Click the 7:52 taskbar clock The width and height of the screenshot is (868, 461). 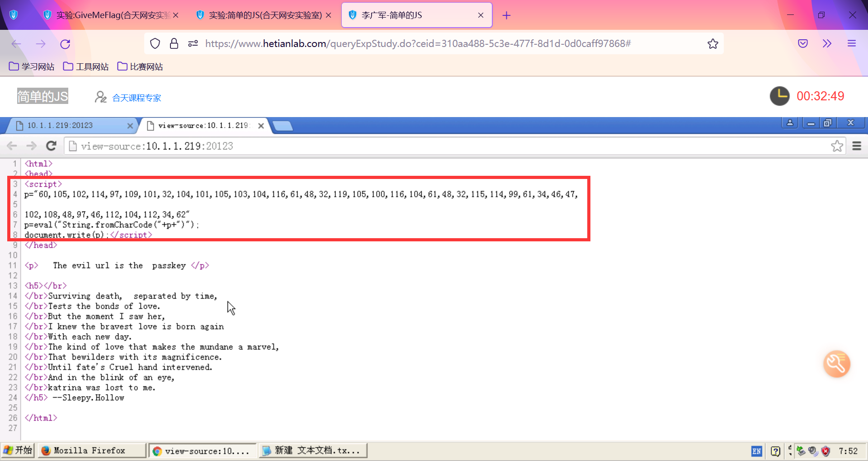tap(848, 451)
